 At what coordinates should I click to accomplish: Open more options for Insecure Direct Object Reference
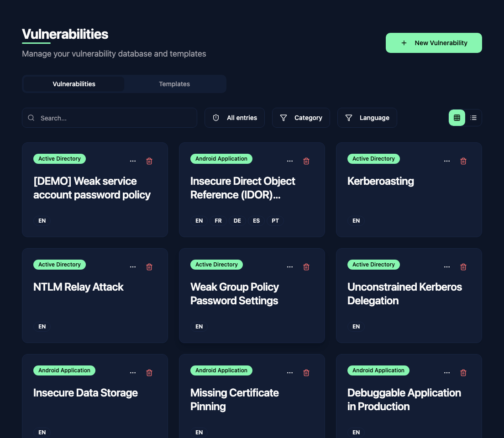coord(290,161)
